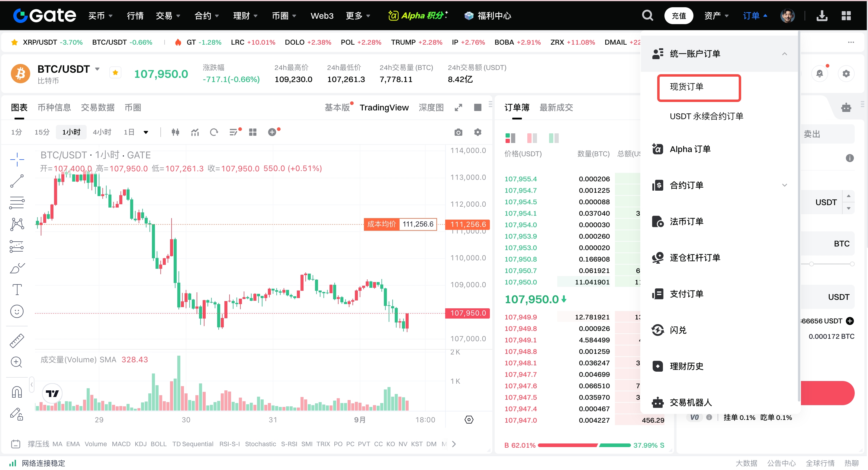
Task: Select the 4小时 timeframe
Action: click(x=102, y=132)
